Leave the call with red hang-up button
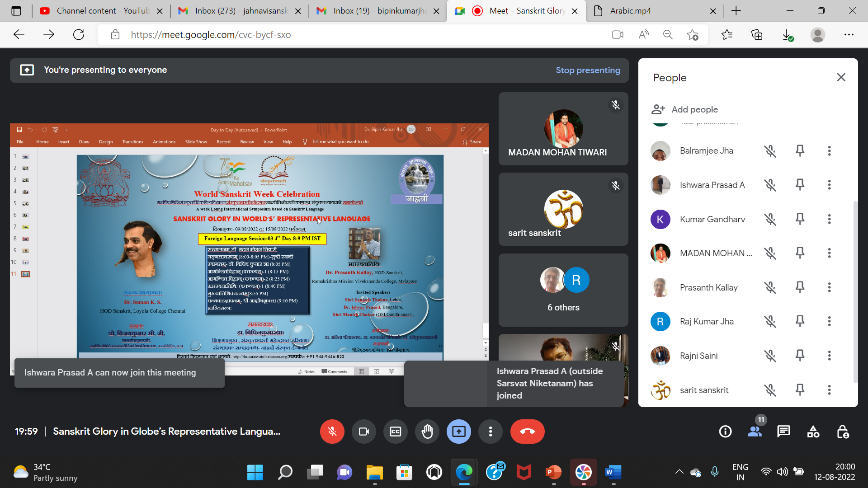Image resolution: width=868 pixels, height=488 pixels. pos(527,432)
